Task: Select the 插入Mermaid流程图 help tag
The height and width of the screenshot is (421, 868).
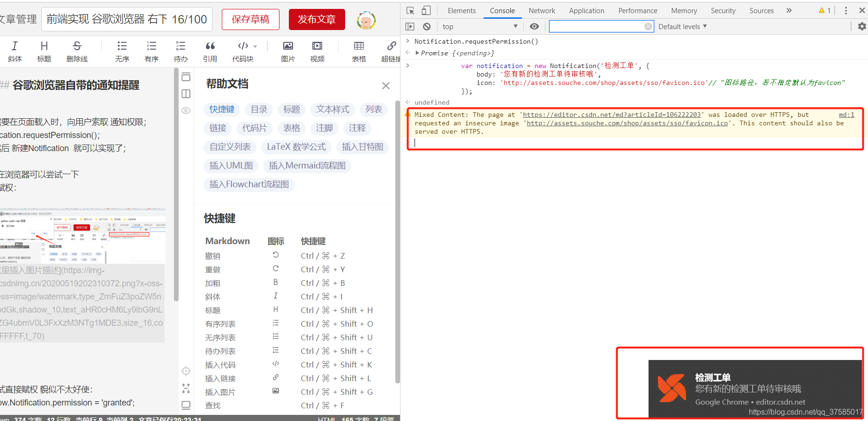Action: click(x=307, y=166)
